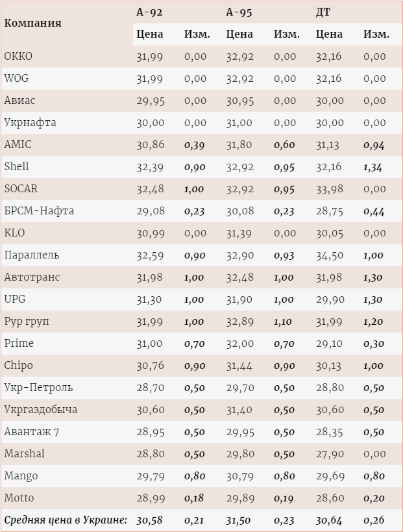403x532 pixels.
Task: Click the ДТ column group header
Action: coord(323,12)
